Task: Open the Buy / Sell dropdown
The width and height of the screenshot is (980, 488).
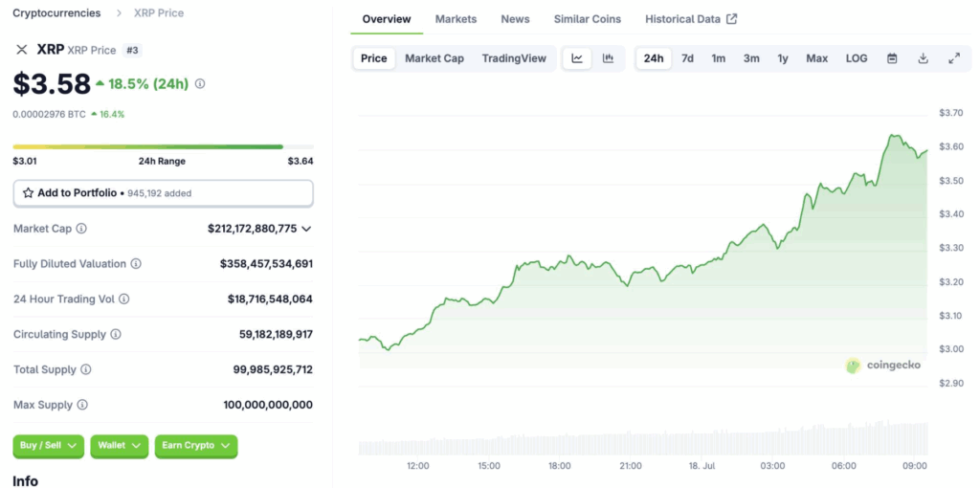Action: pyautogui.click(x=48, y=446)
